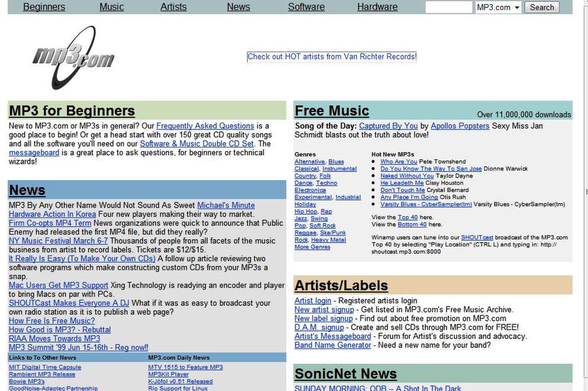588x391 pixels.
Task: Open Mac Users Get MP3 Support
Action: (x=58, y=286)
